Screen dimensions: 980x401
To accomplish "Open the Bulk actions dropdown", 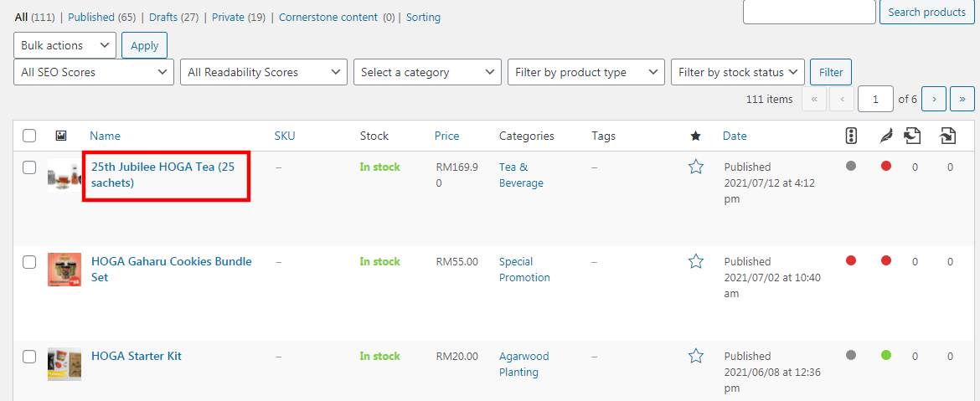I will coord(64,45).
